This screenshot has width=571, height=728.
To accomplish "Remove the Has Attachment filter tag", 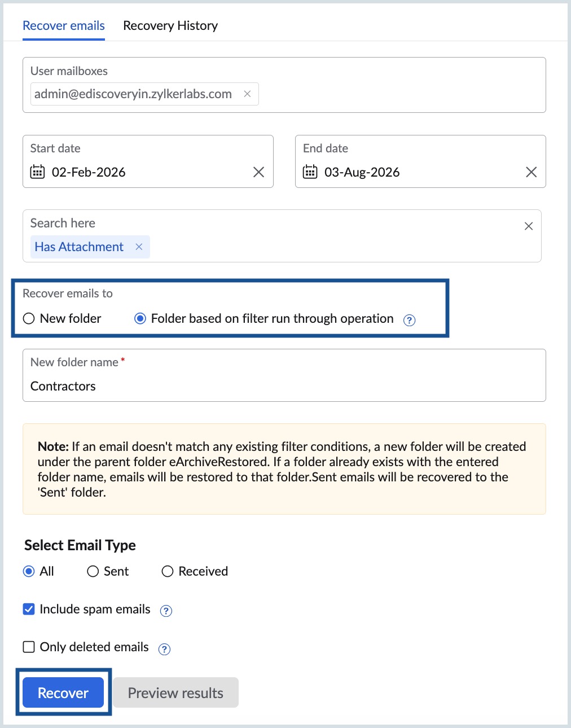I will tap(139, 247).
